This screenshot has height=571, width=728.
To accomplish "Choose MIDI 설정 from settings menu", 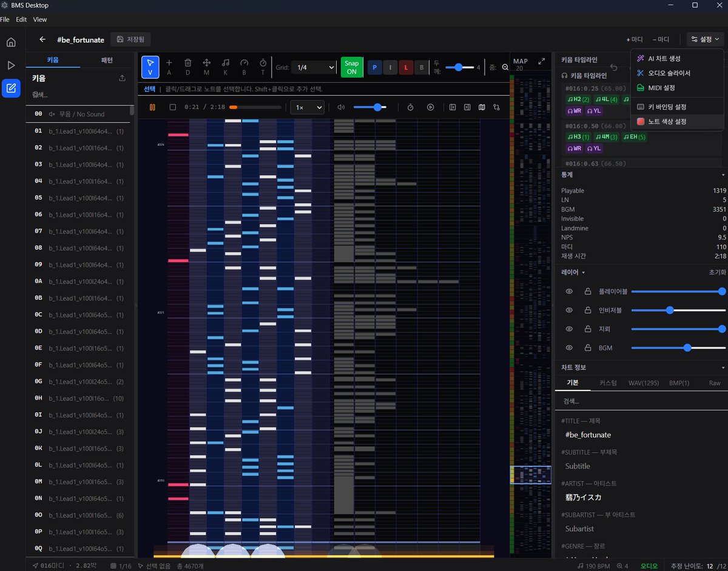I will point(677,87).
